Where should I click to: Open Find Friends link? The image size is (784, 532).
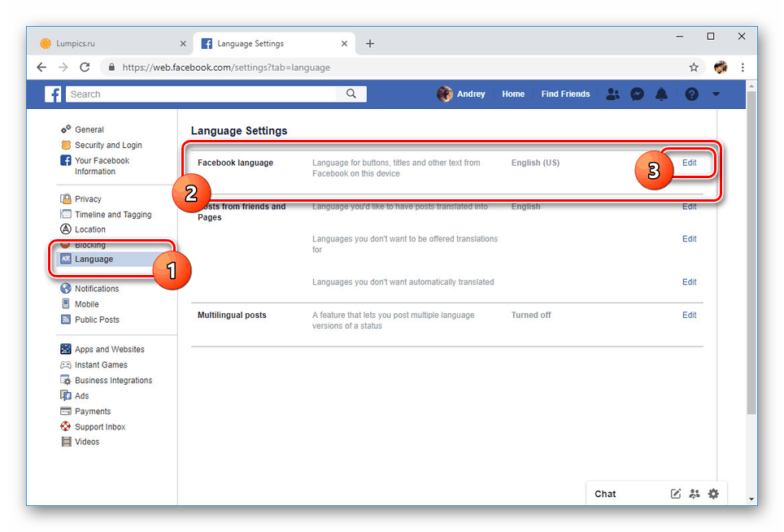(x=565, y=94)
